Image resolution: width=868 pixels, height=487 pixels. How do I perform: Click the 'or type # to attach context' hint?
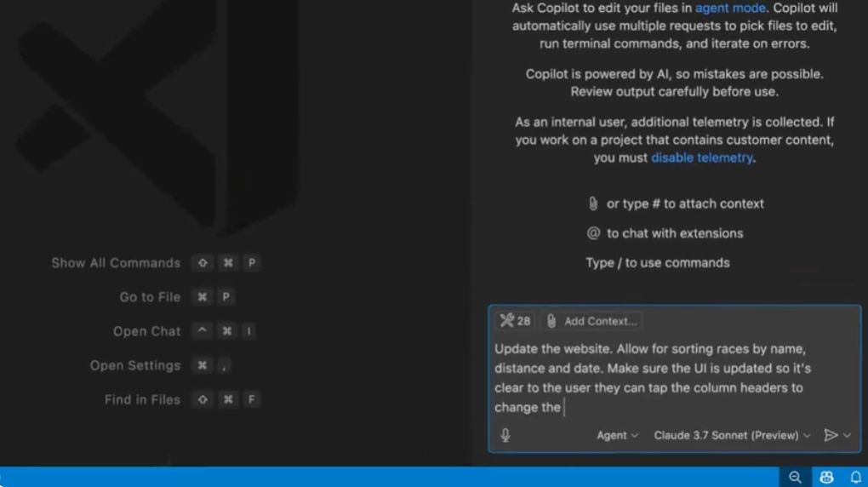point(685,203)
